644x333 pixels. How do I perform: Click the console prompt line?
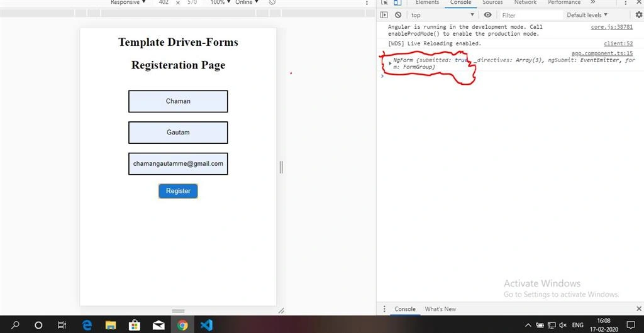(509, 76)
